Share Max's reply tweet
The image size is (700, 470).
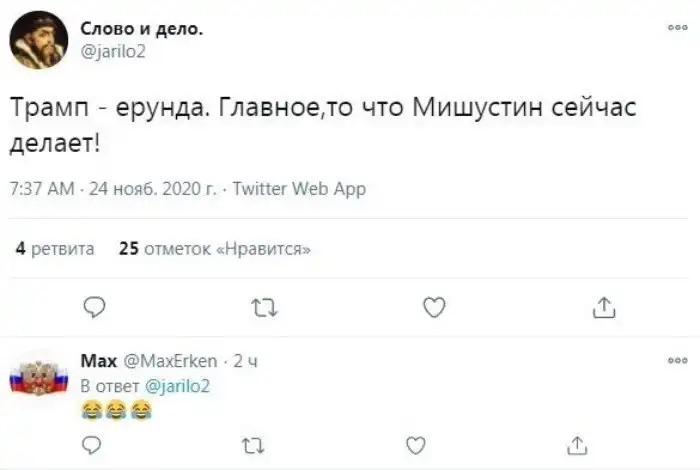point(580,443)
